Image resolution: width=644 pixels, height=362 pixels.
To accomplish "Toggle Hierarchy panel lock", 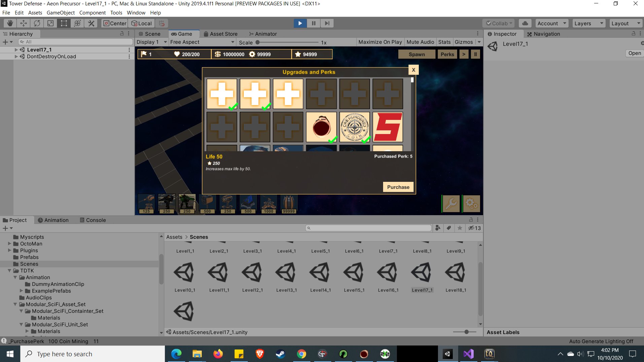I will pos(122,34).
